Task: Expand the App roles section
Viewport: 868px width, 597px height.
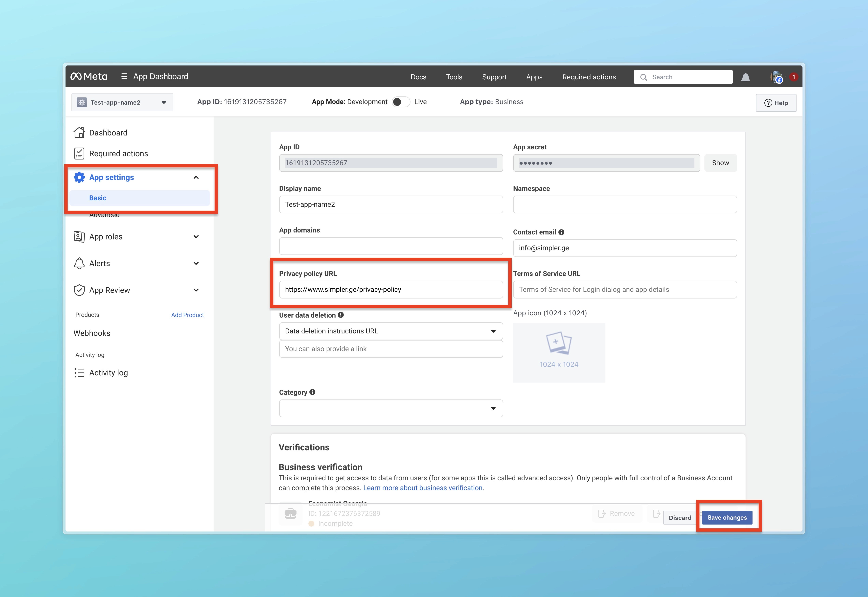Action: [196, 237]
